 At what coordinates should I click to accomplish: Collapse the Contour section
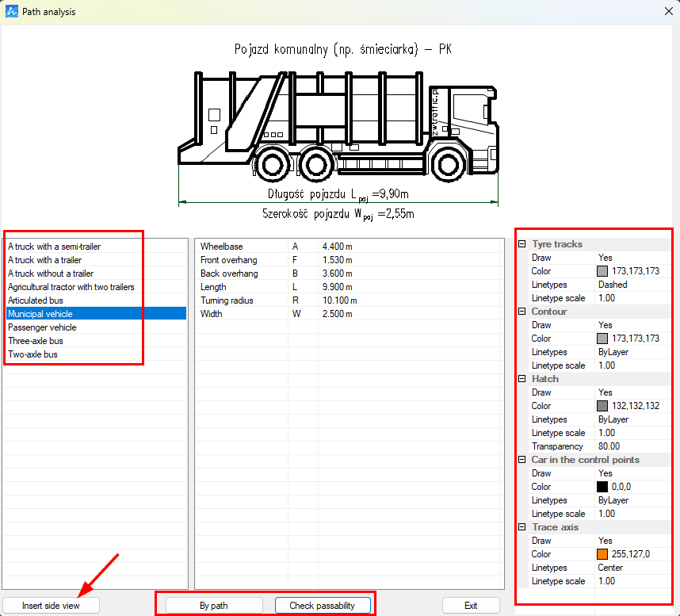tap(522, 312)
